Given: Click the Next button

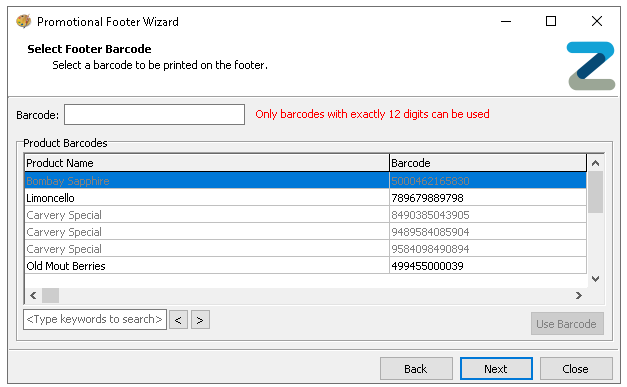Looking at the screenshot, I should [x=496, y=369].
